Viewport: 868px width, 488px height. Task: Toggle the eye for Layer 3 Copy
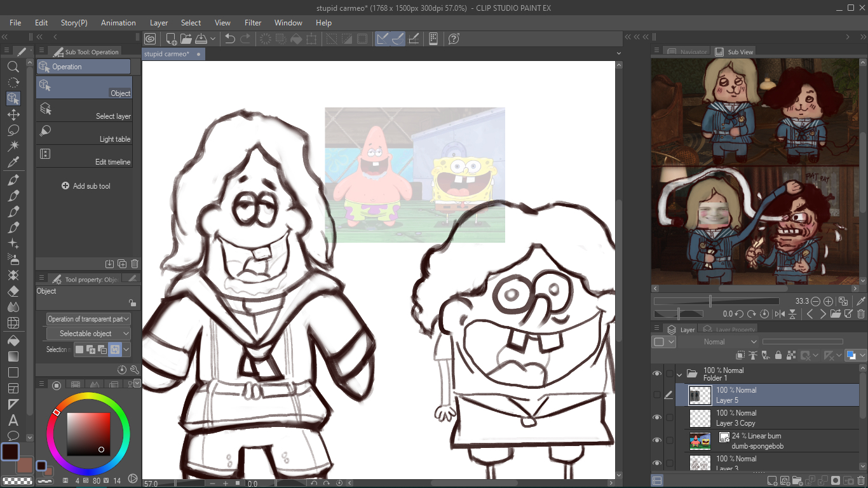click(x=657, y=417)
